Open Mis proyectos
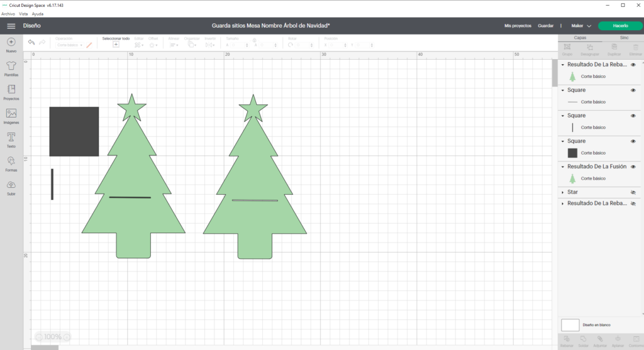The width and height of the screenshot is (644, 350). coord(518,26)
